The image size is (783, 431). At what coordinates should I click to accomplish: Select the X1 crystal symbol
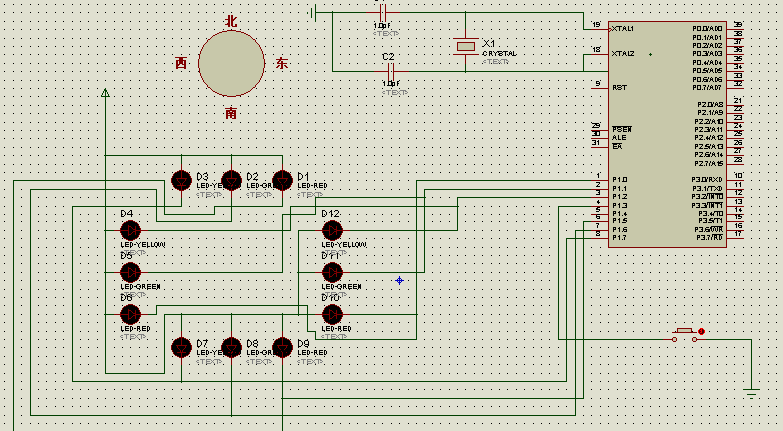pyautogui.click(x=465, y=46)
